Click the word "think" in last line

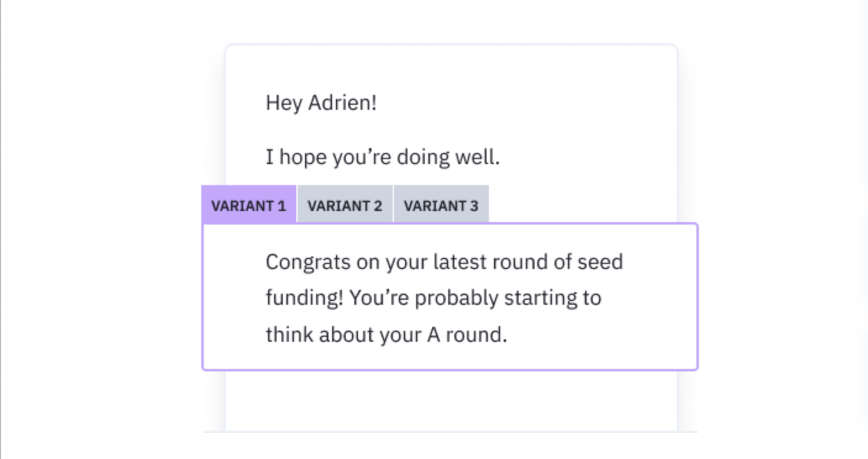click(289, 335)
